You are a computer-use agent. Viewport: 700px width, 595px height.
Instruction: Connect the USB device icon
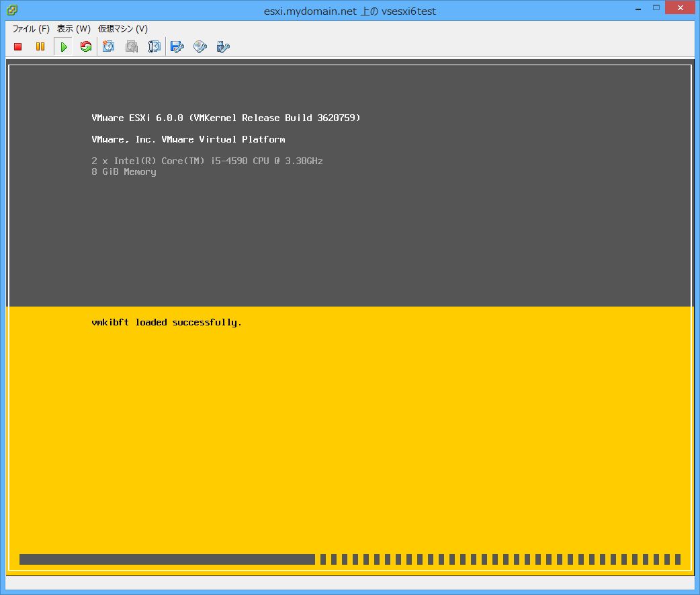point(223,46)
